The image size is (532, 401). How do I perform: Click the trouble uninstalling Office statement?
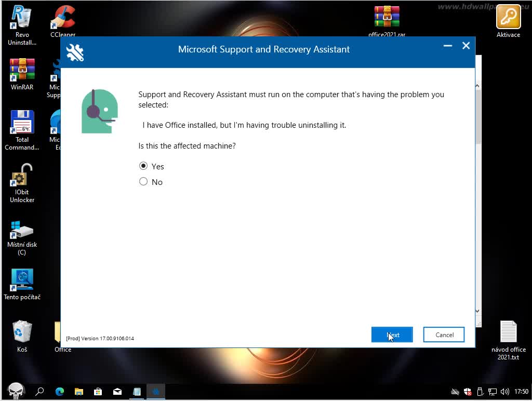(x=244, y=125)
